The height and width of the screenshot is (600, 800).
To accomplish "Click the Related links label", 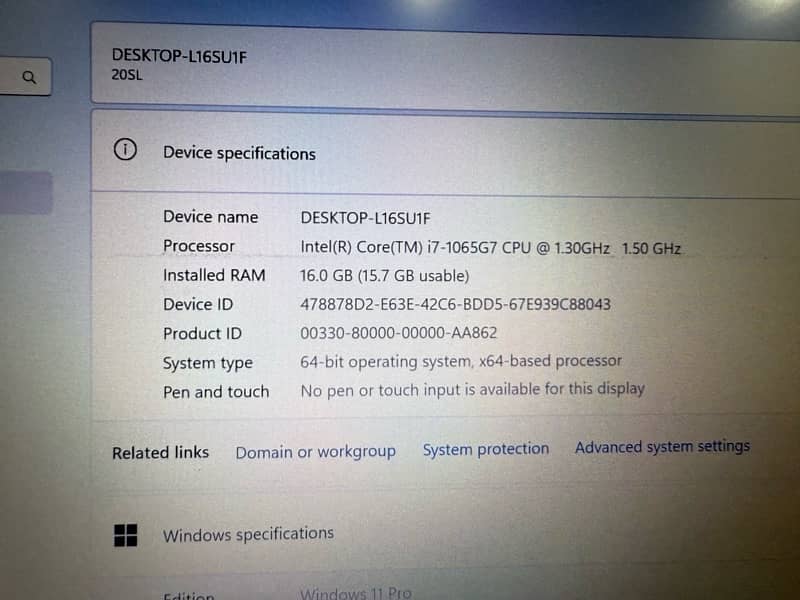I will point(160,453).
